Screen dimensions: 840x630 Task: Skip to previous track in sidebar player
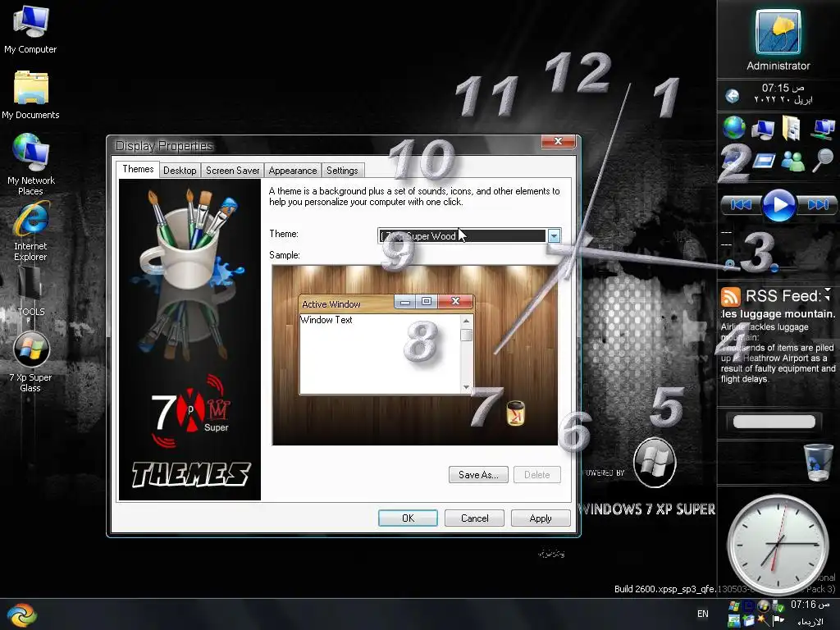[741, 204]
